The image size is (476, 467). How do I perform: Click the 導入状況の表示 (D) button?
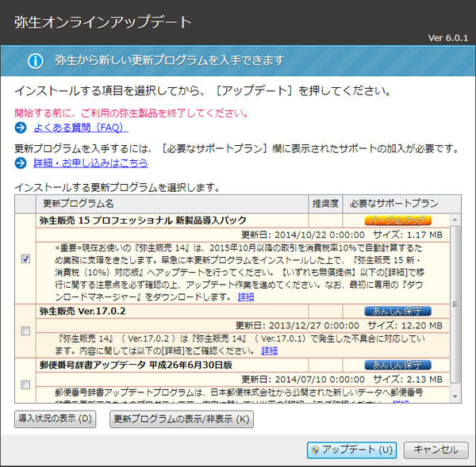(56, 419)
